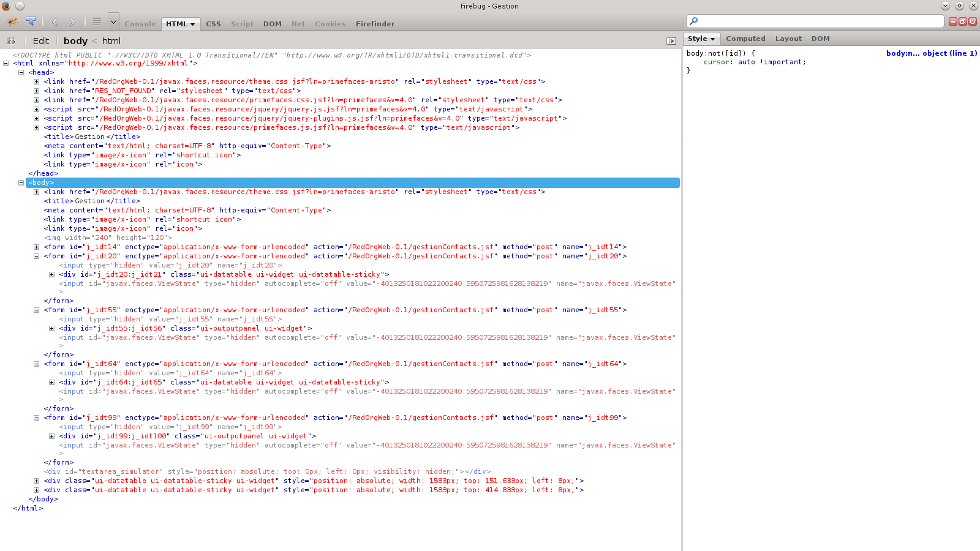Select html in the breadcrumb path
The height and width of the screenshot is (551, 980).
pyautogui.click(x=111, y=41)
